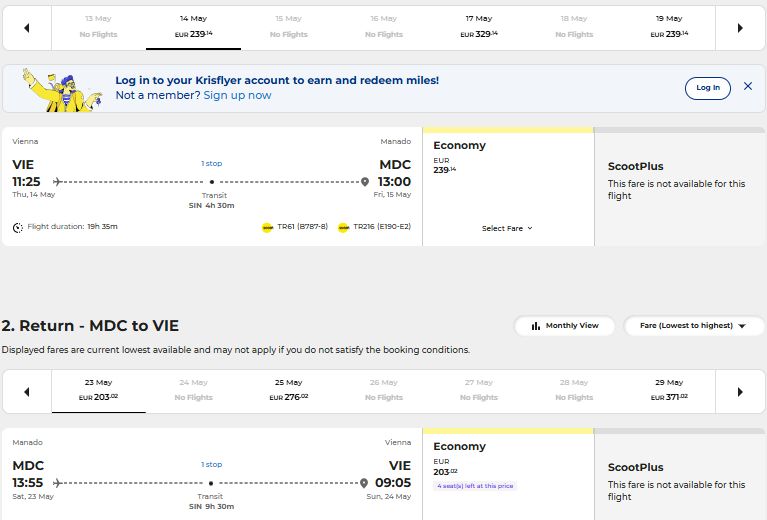Select the 17 May departure date tab
Viewport: 767px width, 520px height.
tap(479, 27)
